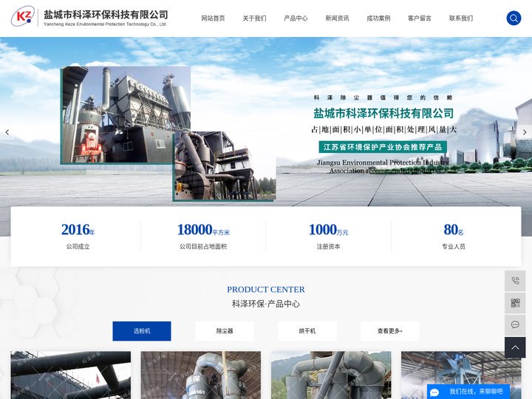Open the chat message sidebar icon
This screenshot has width=532, height=399.
[x=515, y=324]
